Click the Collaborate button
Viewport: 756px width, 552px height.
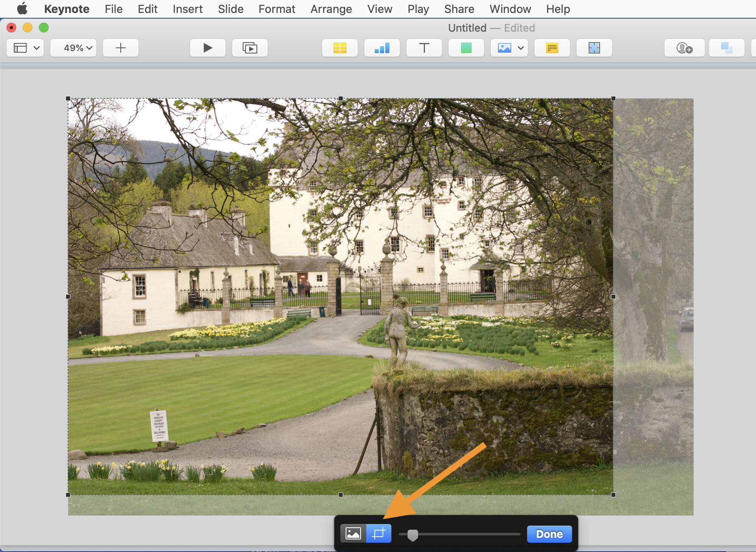click(685, 48)
